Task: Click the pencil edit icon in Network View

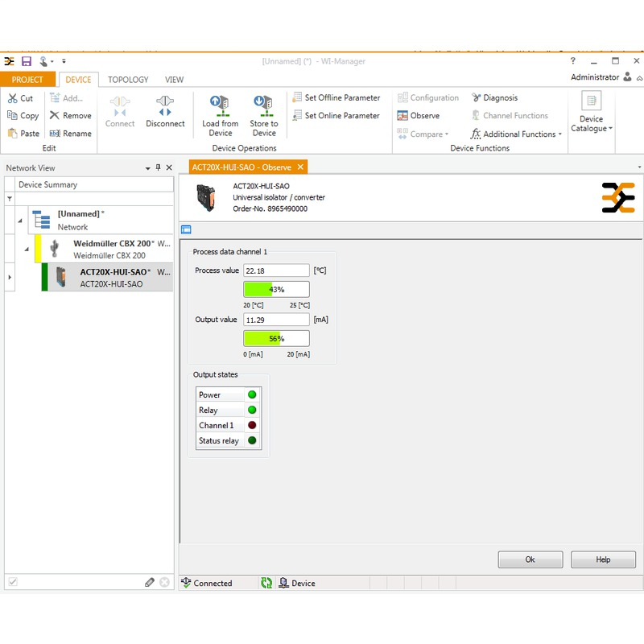Action: click(x=150, y=582)
